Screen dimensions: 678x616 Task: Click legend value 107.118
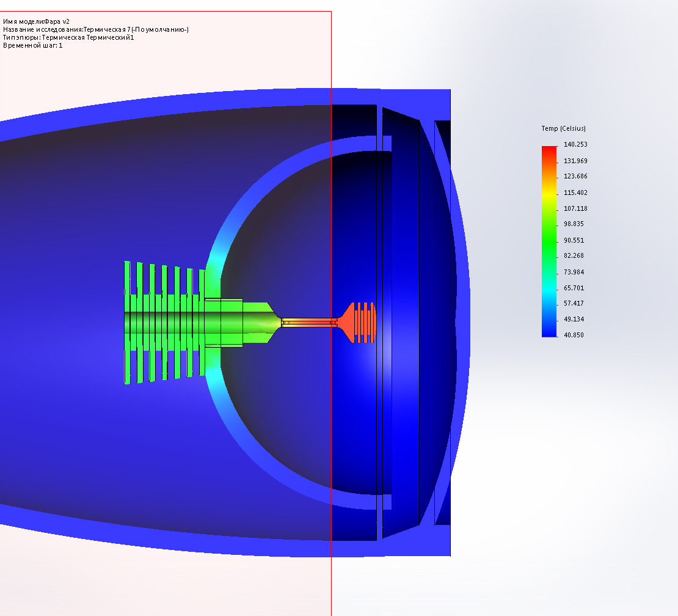click(x=575, y=208)
